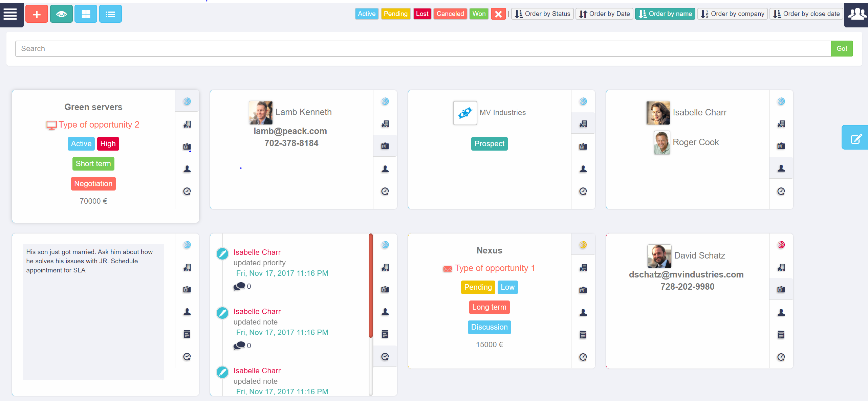Click activity icon on son-married note card

pyautogui.click(x=187, y=357)
